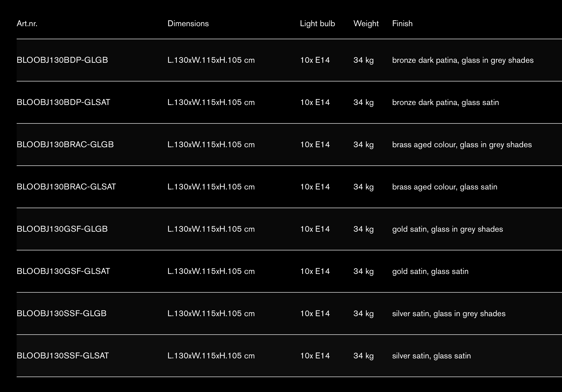Screen dimensions: 562x392
Task: Select article number BLOOBJ130GSF-GLGB
Action: click(62, 229)
